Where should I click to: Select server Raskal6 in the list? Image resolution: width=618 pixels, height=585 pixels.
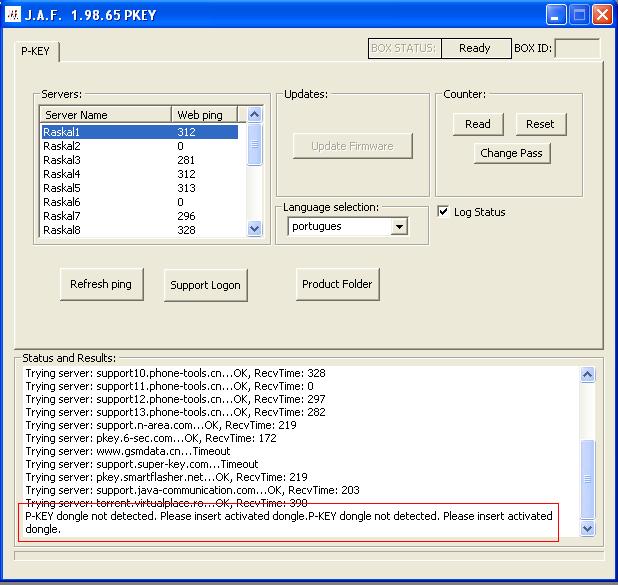point(140,202)
